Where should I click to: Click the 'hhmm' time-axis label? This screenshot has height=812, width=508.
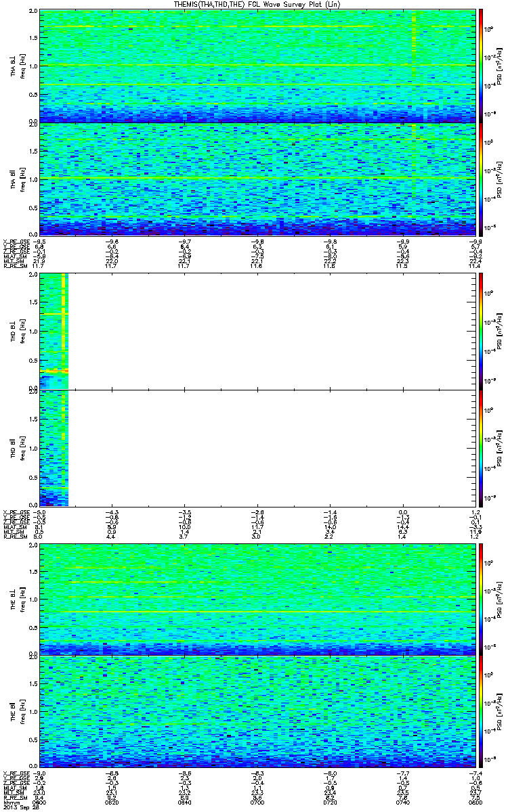click(10, 801)
